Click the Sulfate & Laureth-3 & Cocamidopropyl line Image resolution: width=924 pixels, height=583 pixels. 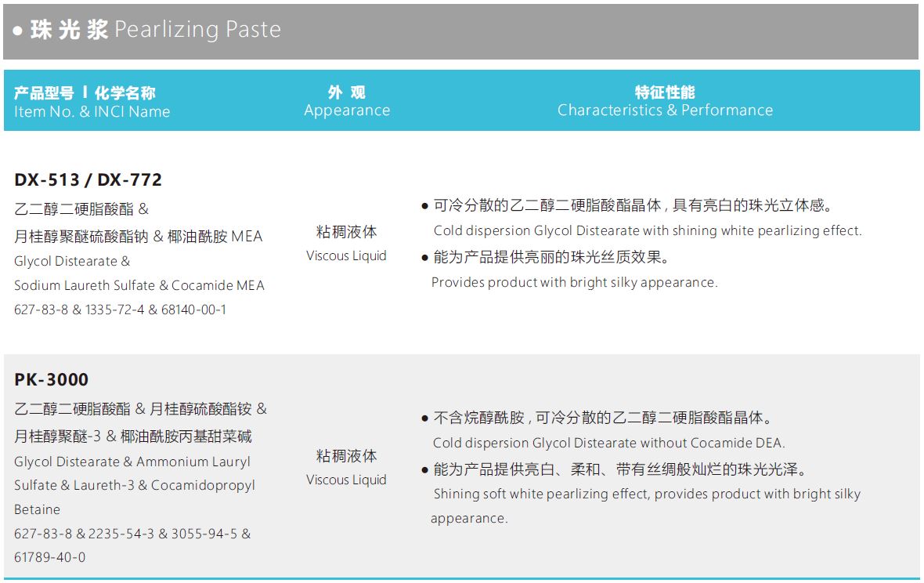tap(135, 485)
